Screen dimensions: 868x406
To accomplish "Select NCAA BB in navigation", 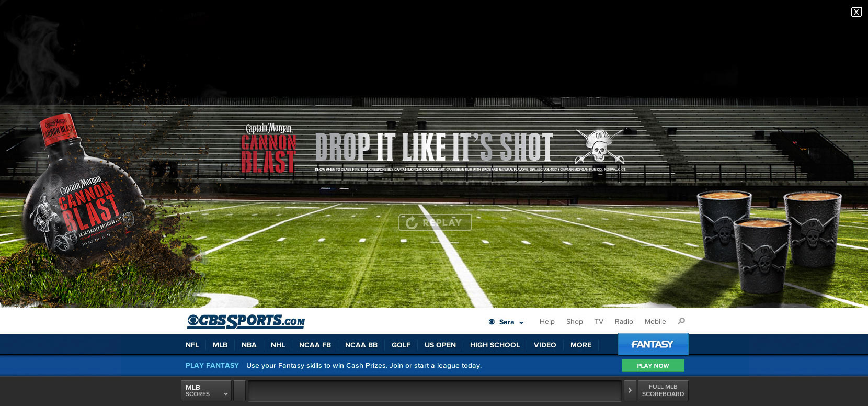I will pos(361,345).
